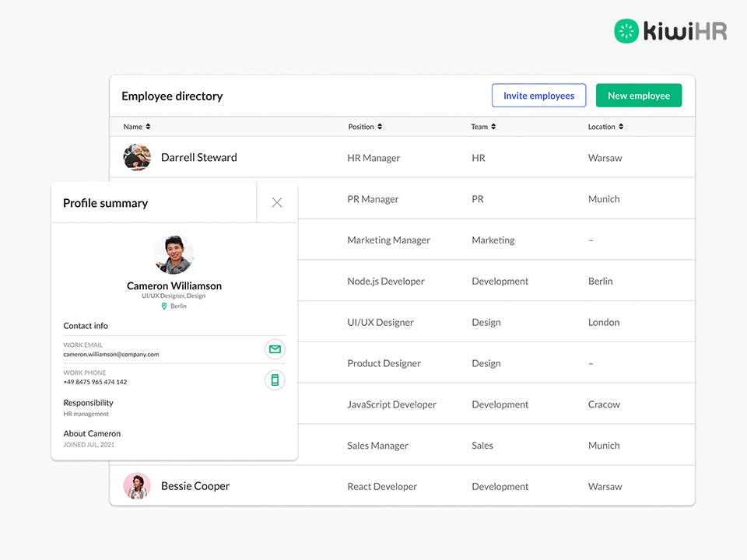Sort the directory by Name
Viewport: 747px width, 560px height.
tap(137, 127)
